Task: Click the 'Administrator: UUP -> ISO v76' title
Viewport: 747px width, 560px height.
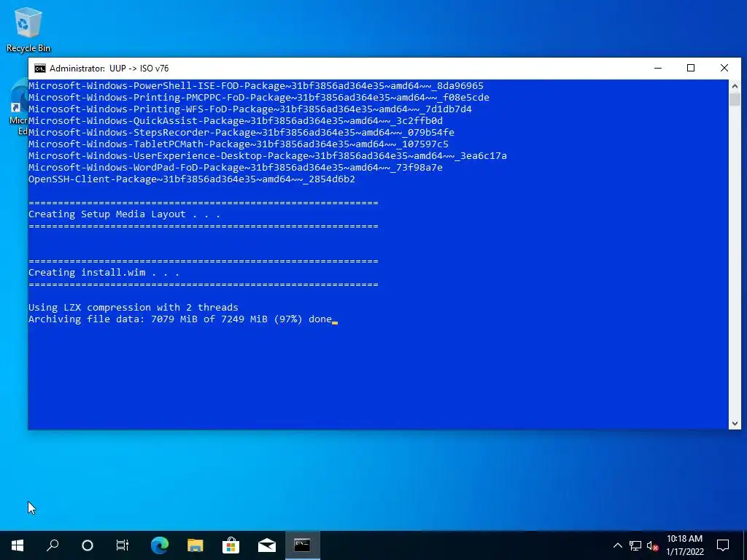Action: [109, 68]
